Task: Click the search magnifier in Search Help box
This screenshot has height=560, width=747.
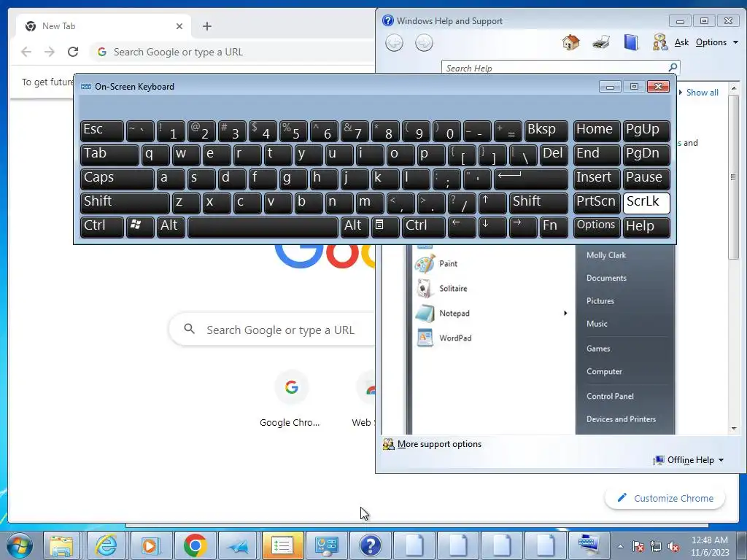Action: tap(673, 68)
